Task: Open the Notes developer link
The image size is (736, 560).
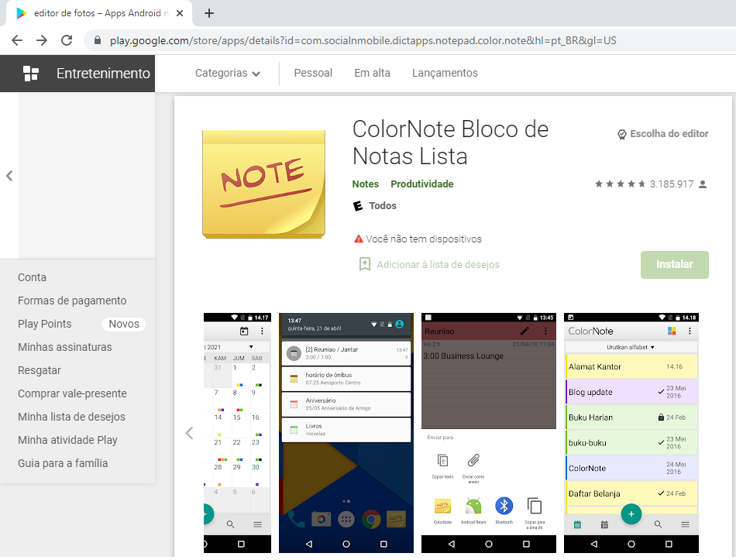Action: coord(365,184)
